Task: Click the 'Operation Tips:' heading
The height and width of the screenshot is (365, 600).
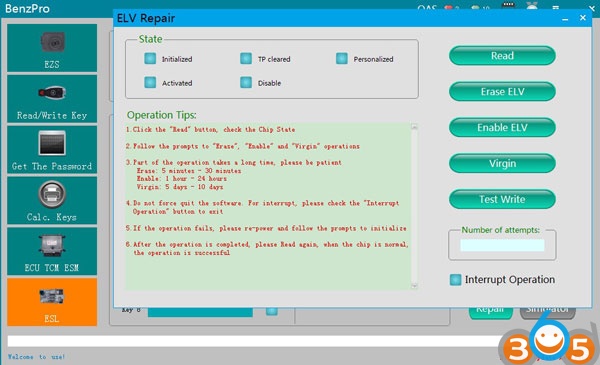Action: click(x=161, y=115)
